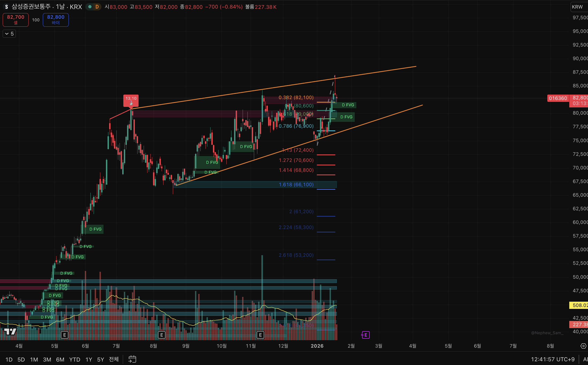Viewport: 588px width, 365px height.
Task: Expand the collapsed indicators legend showing 5
Action: (9, 34)
